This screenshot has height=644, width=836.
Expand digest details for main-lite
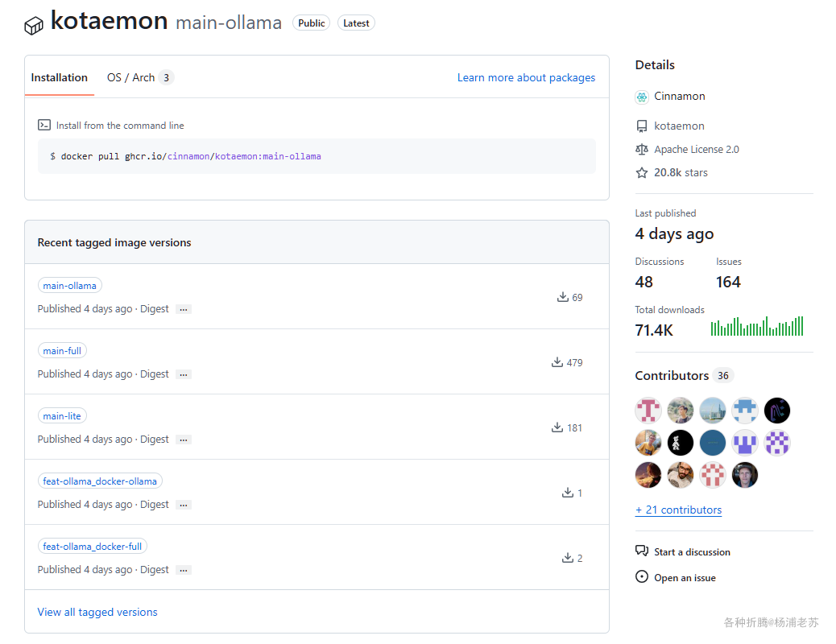pos(184,440)
